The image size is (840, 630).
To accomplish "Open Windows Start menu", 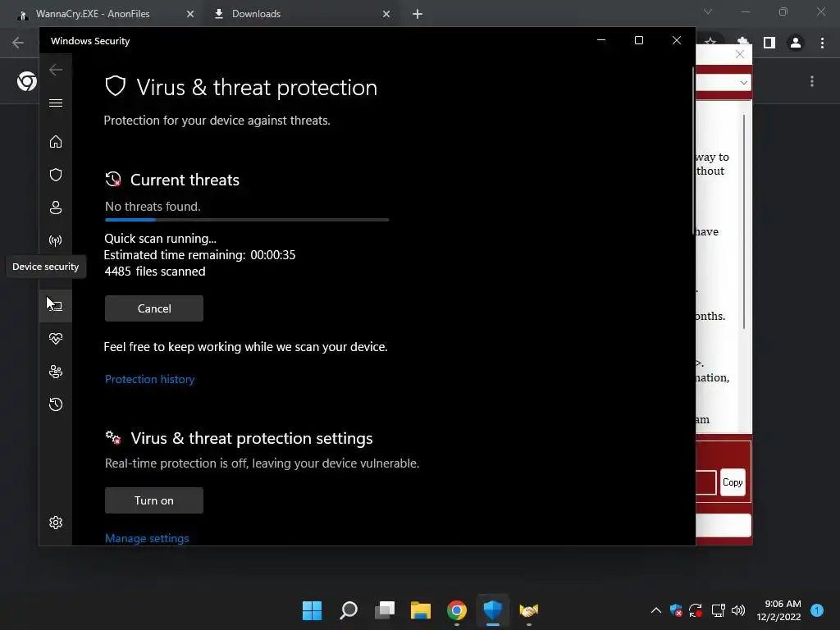I will pos(312,610).
